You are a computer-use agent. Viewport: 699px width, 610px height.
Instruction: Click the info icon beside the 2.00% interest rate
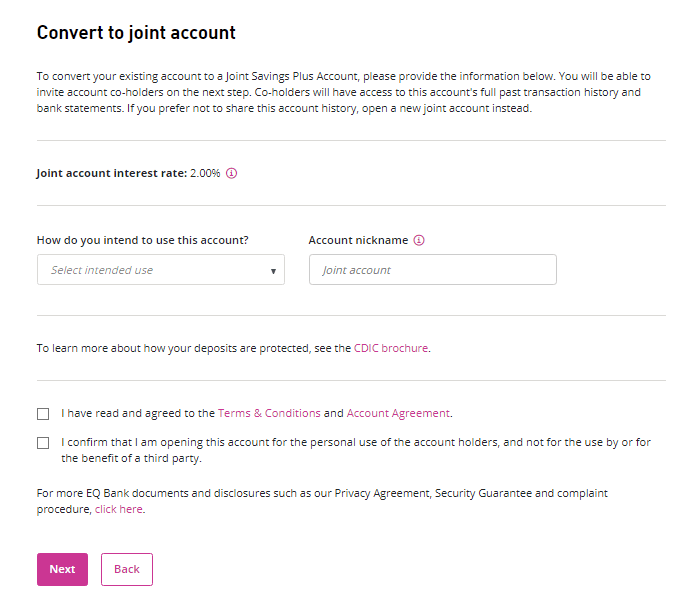(x=232, y=173)
